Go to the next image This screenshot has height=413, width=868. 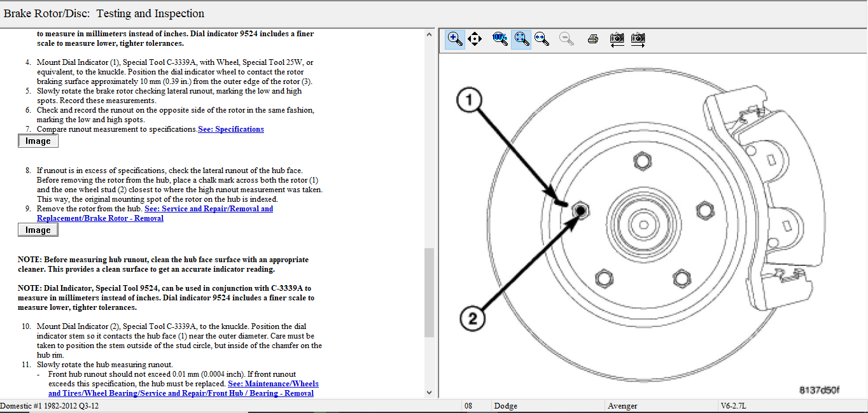point(638,39)
